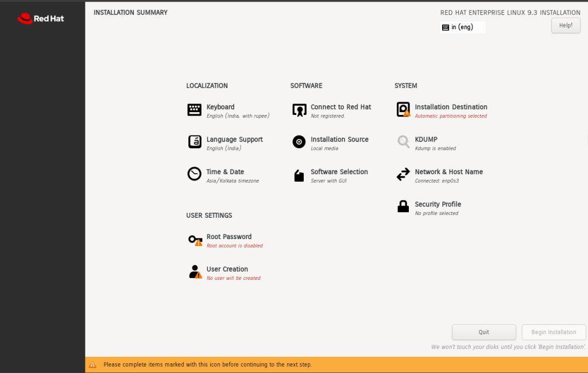Click 'Local media' status text
The width and height of the screenshot is (588, 373).
tap(324, 148)
